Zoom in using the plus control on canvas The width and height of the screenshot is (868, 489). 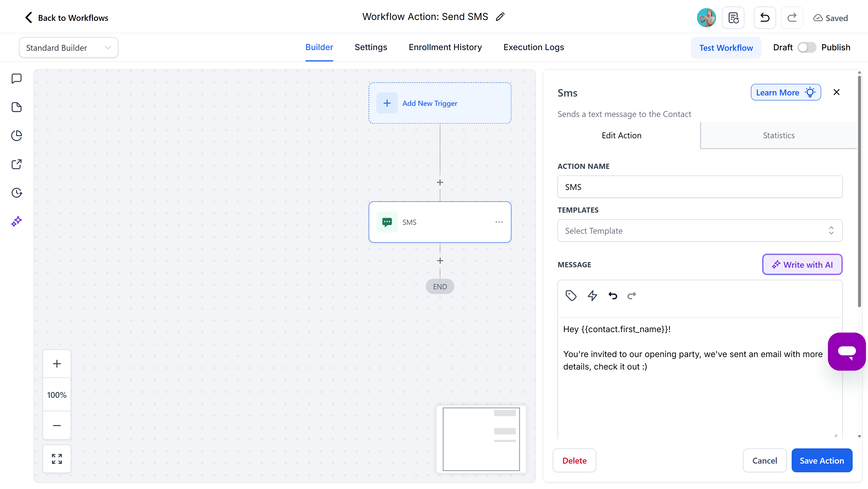click(x=57, y=363)
